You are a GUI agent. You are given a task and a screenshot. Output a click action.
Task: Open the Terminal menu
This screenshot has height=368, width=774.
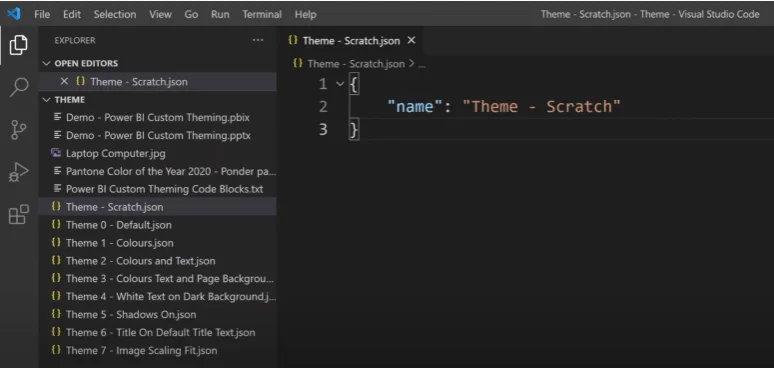coord(262,14)
